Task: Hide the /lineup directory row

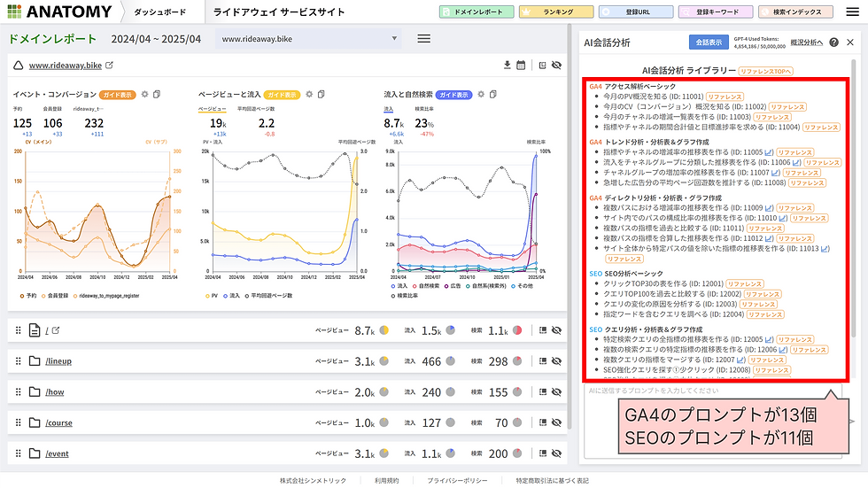Action: tap(556, 360)
